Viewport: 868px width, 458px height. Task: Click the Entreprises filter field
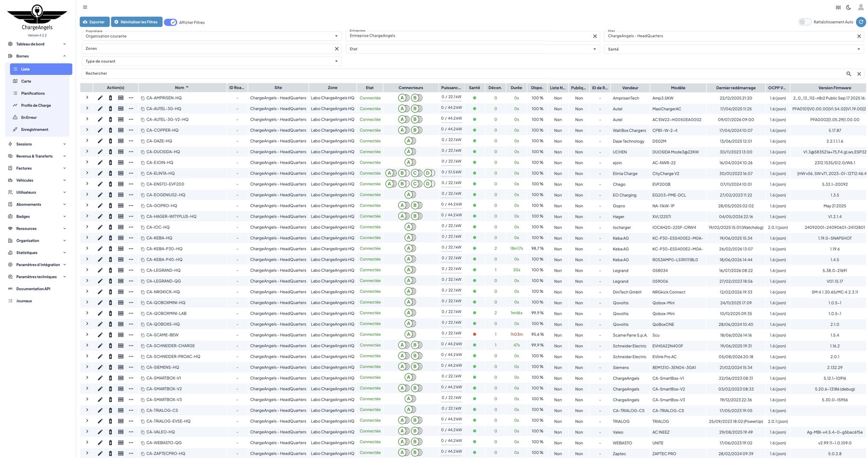click(x=468, y=36)
